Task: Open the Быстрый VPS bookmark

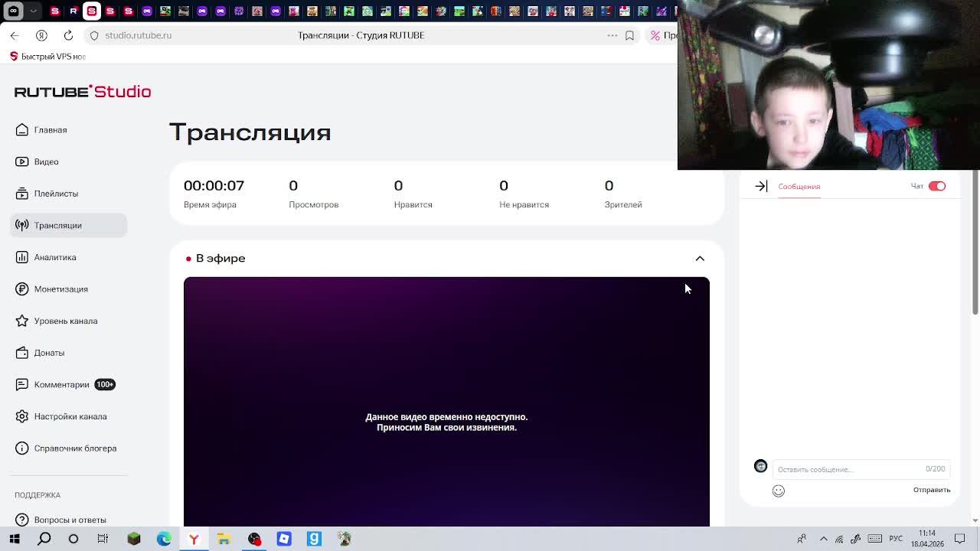Action: click(x=47, y=56)
